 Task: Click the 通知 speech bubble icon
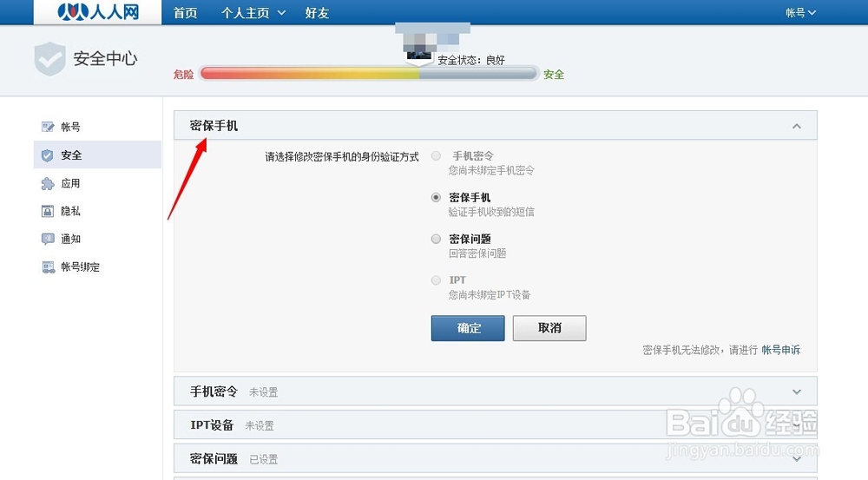pyautogui.click(x=48, y=239)
